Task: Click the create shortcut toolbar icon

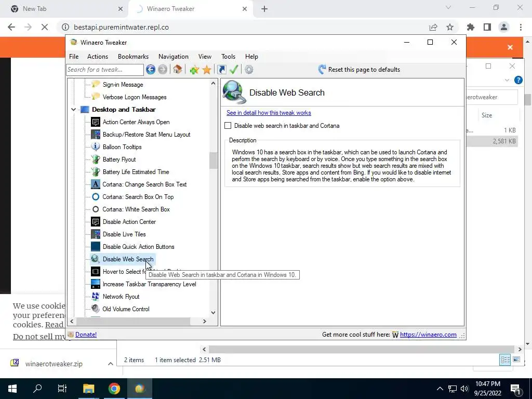Action: [221, 70]
